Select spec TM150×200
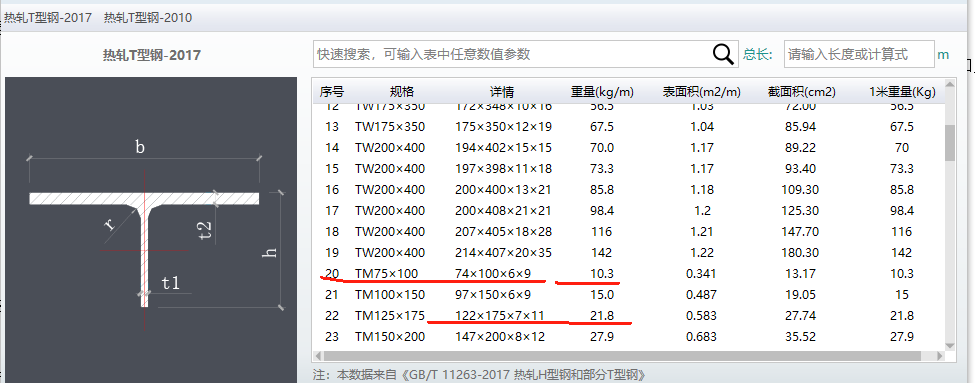The height and width of the screenshot is (383, 975). (390, 337)
